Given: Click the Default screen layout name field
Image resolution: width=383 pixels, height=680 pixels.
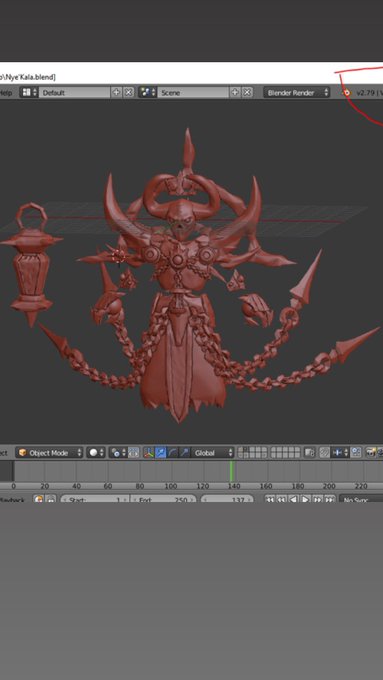Looking at the screenshot, I should [x=74, y=92].
